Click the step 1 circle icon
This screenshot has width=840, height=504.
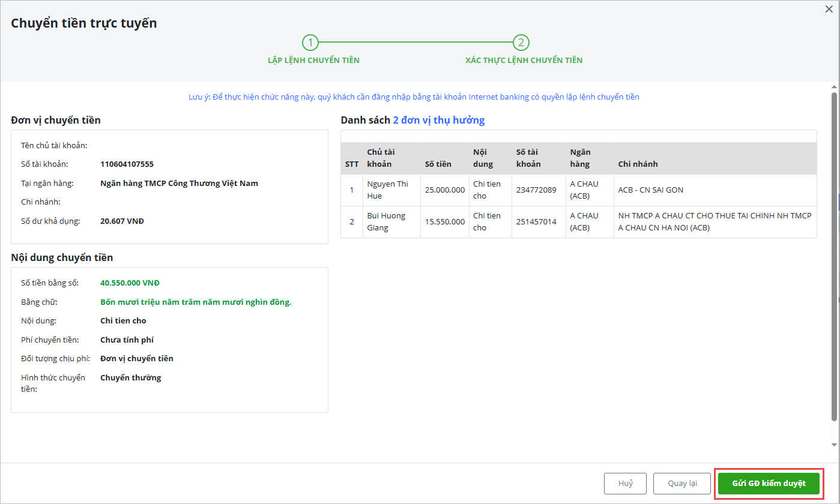310,43
